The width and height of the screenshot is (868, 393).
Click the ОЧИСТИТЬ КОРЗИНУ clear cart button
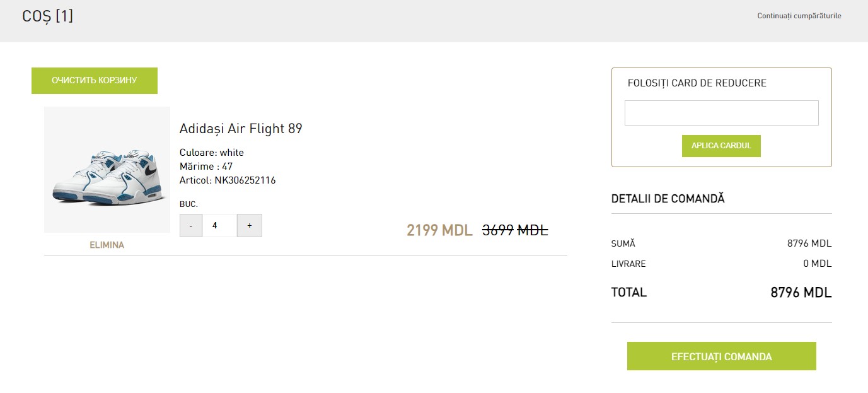pos(95,81)
